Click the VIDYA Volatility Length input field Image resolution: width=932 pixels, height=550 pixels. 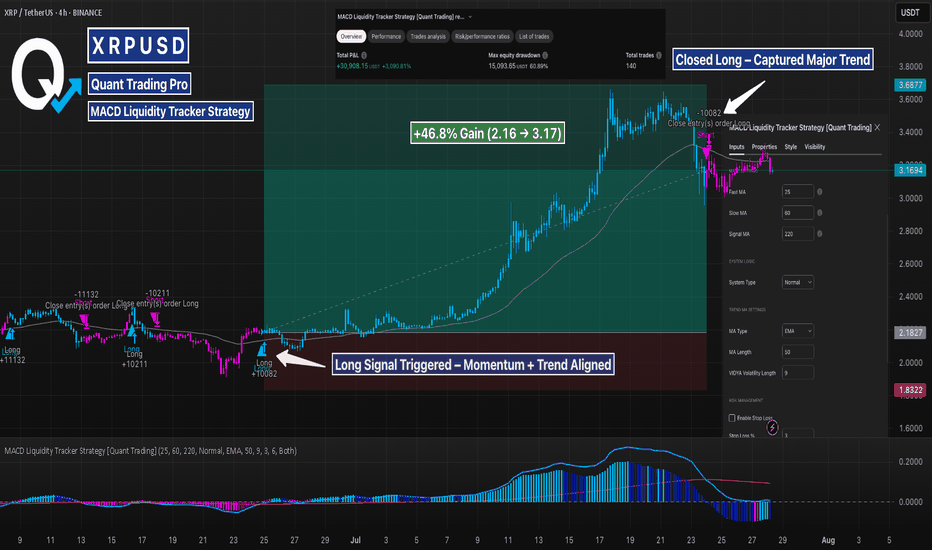click(x=798, y=373)
